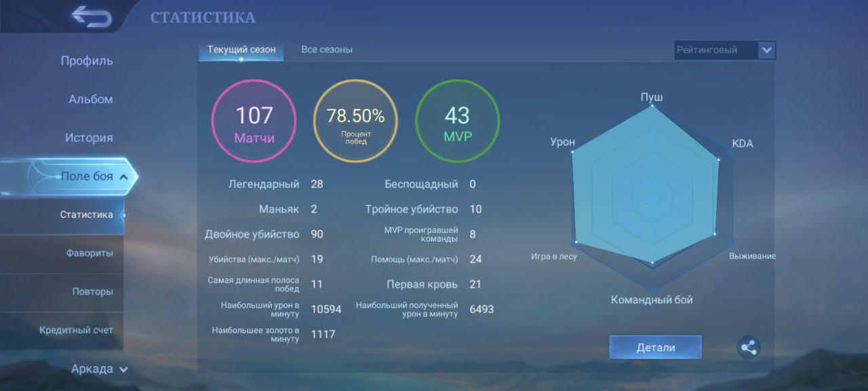Image resolution: width=868 pixels, height=391 pixels.
Task: Collapse the Поле боя section chevron
Action: coord(123,177)
